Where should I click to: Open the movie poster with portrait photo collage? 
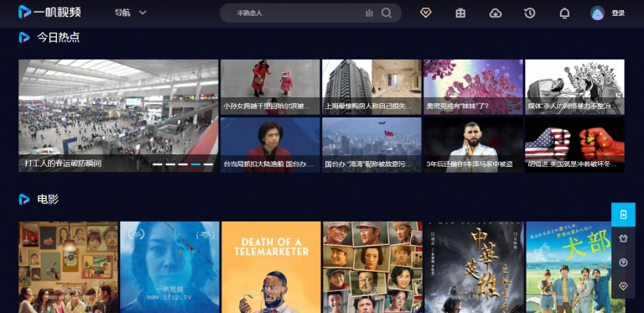coord(372,268)
